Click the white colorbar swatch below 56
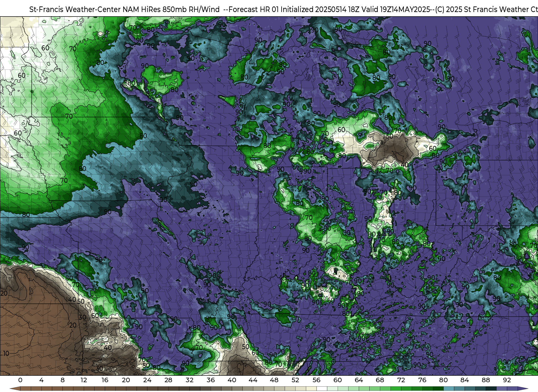Image resolution: width=538 pixels, height=392 pixels. tap(322, 389)
